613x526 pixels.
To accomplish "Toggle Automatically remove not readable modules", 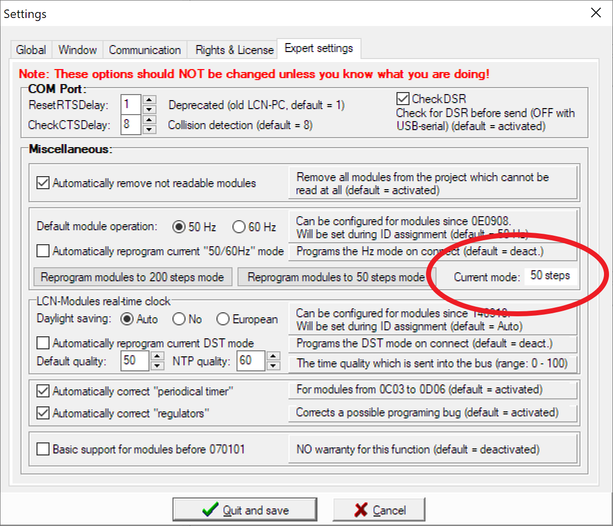I will pos(43,183).
